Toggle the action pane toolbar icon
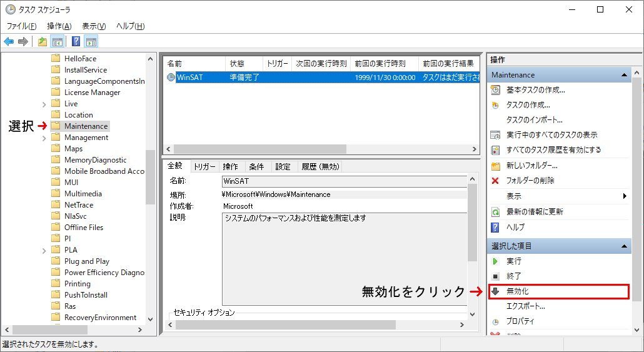The image size is (644, 352). [91, 42]
